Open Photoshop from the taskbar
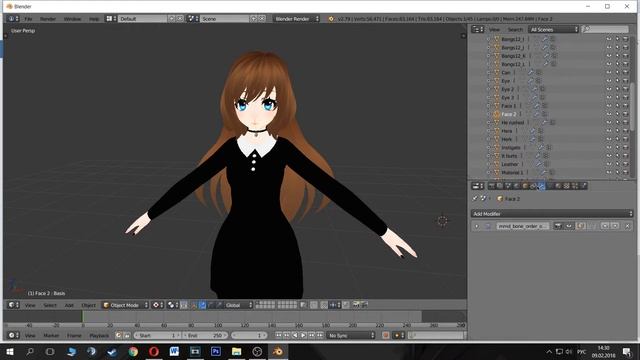 click(216, 351)
